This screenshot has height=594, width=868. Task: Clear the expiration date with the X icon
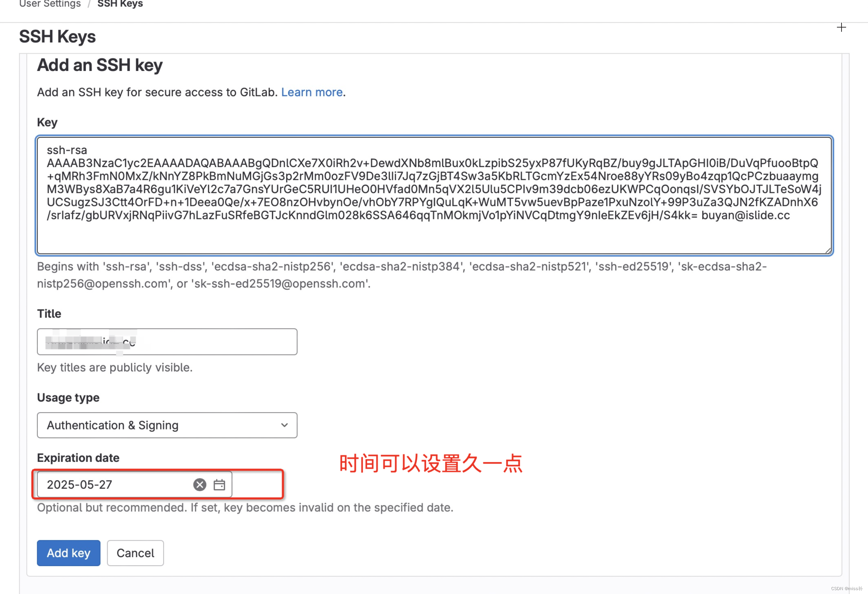pyautogui.click(x=200, y=485)
